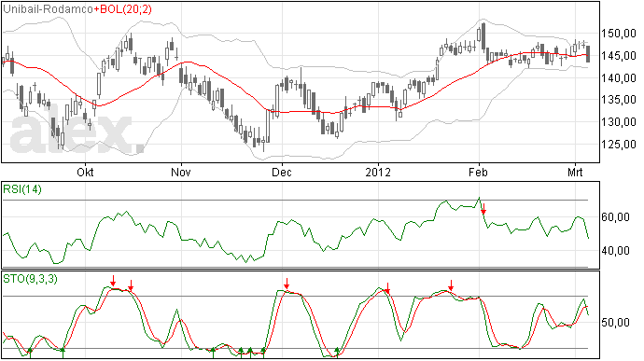Click the stochastic 50,00 axis label
Screen dimensions: 644x361
(615, 323)
